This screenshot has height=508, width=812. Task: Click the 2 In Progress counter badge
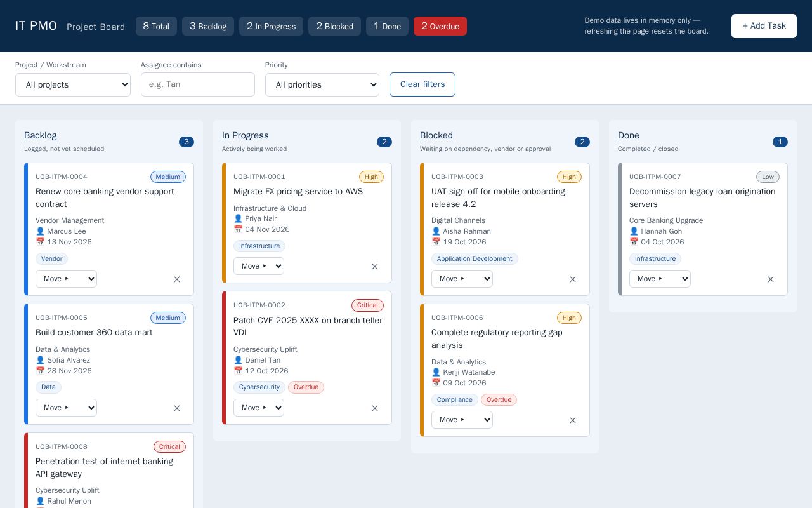(x=271, y=26)
